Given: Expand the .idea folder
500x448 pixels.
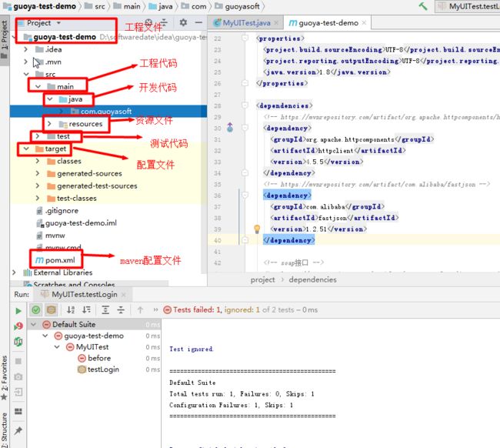Looking at the screenshot, I should pos(26,49).
